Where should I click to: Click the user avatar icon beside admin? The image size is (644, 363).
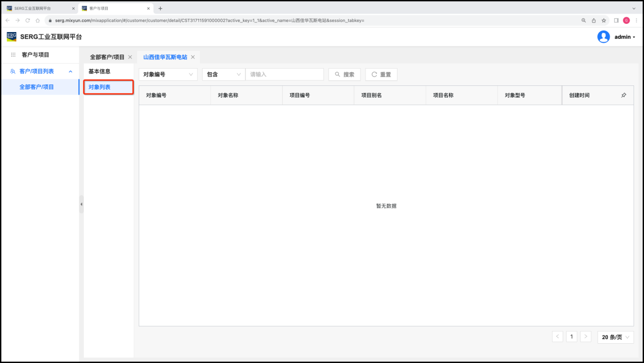[x=603, y=37]
